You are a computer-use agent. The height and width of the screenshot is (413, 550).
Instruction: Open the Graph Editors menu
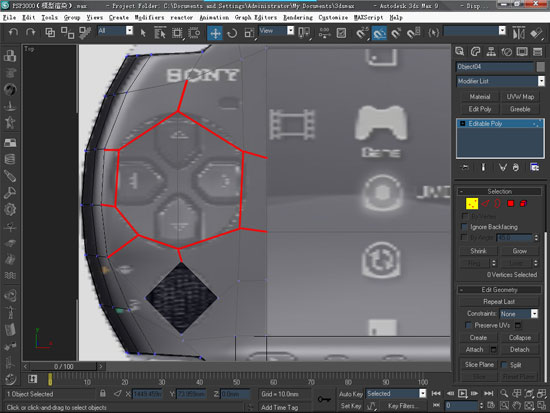click(x=256, y=18)
